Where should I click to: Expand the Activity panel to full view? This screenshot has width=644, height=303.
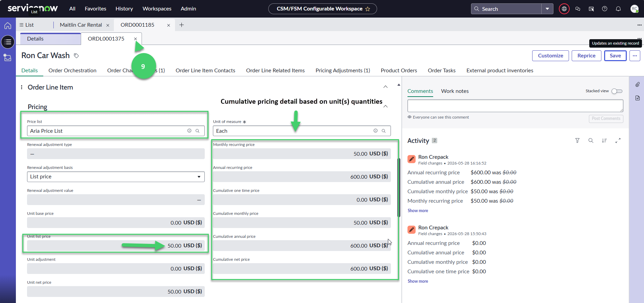tap(618, 141)
